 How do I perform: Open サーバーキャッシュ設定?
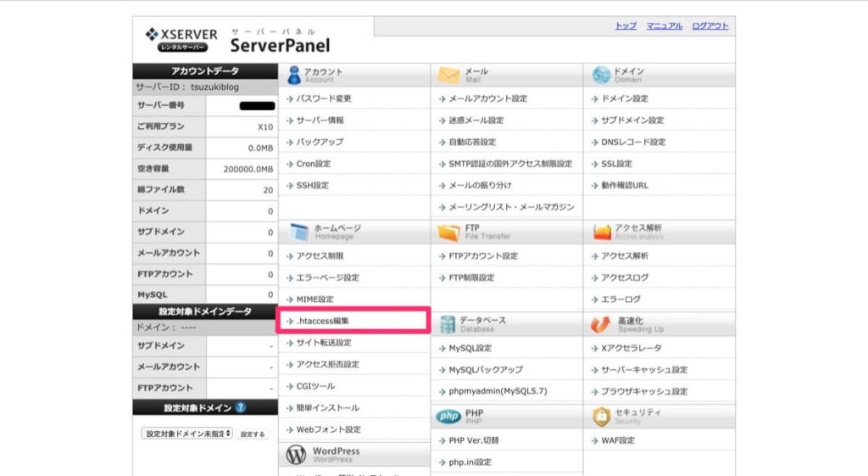644,370
